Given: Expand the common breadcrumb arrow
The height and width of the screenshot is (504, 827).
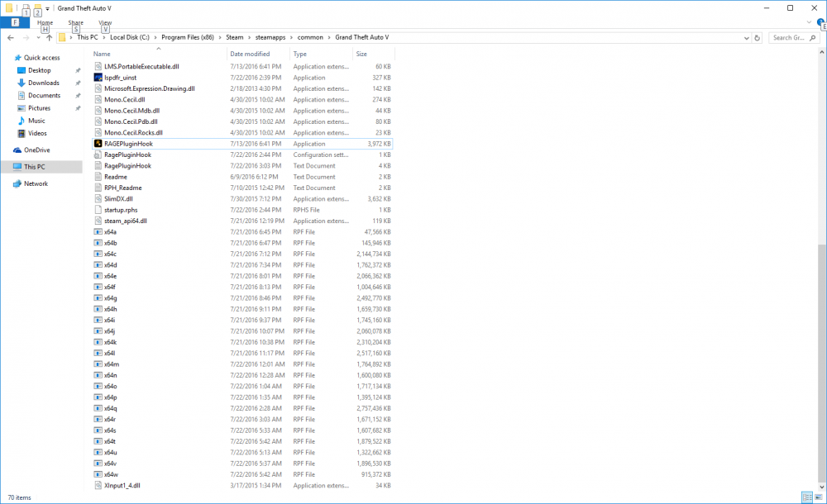Looking at the screenshot, I should pos(329,37).
